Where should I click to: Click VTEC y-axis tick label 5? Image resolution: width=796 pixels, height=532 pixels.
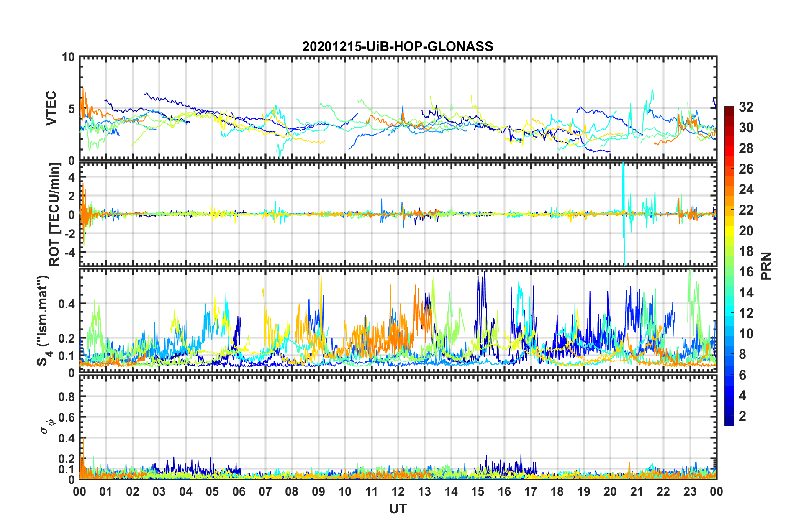72,109
